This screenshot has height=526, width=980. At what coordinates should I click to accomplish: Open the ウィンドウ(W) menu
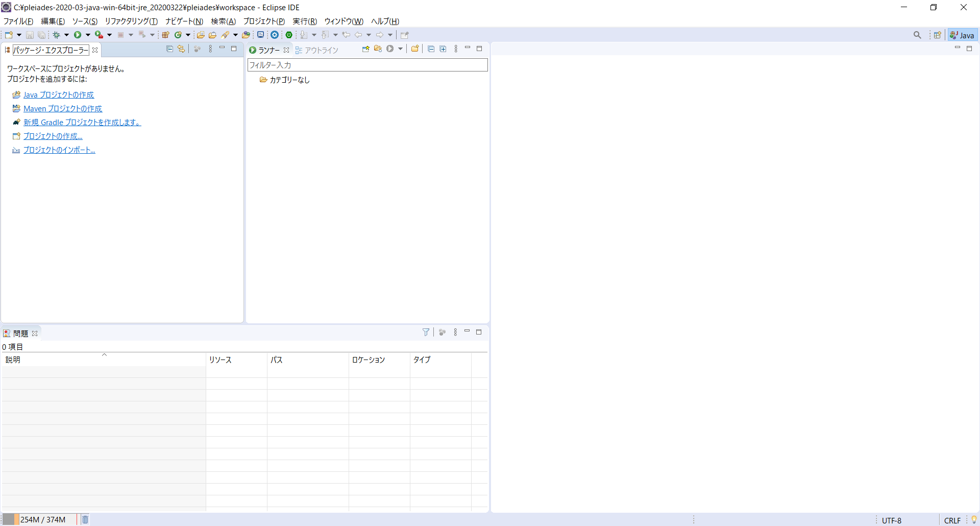344,21
